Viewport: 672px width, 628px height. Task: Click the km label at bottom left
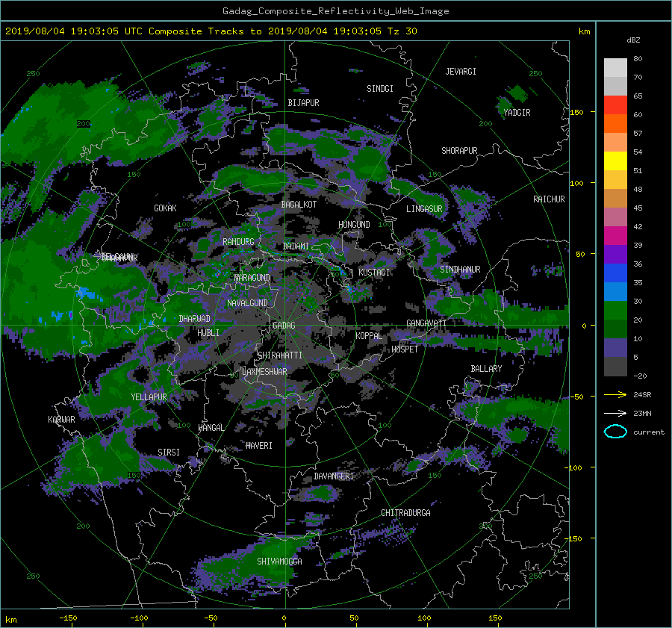pyautogui.click(x=10, y=620)
